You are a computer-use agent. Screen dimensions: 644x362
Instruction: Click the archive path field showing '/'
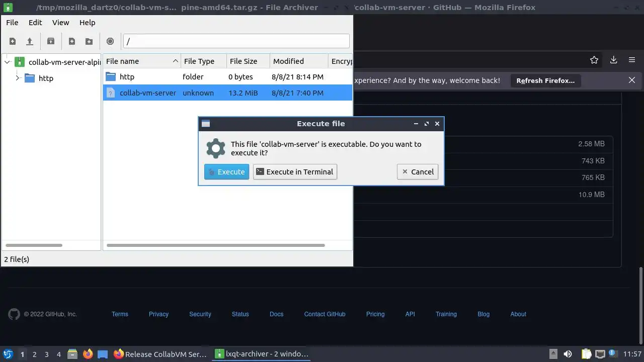coord(236,41)
